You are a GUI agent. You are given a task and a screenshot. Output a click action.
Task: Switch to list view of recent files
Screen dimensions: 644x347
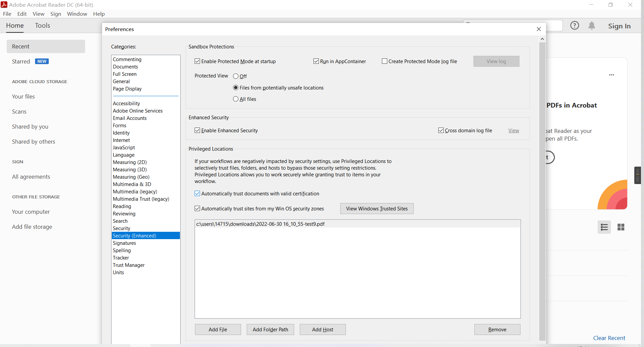(x=604, y=227)
